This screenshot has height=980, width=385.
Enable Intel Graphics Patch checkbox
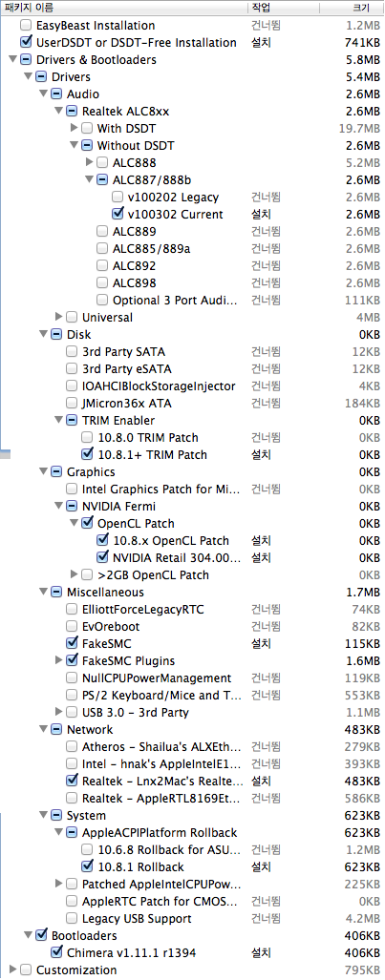[x=72, y=489]
